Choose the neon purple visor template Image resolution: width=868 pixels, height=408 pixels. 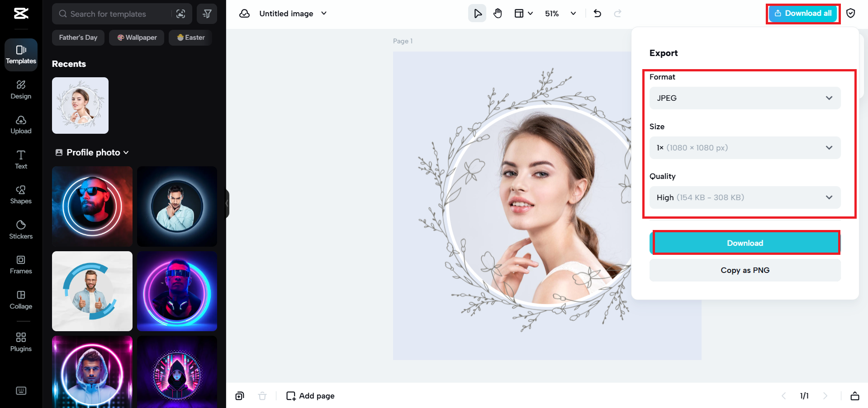177,291
